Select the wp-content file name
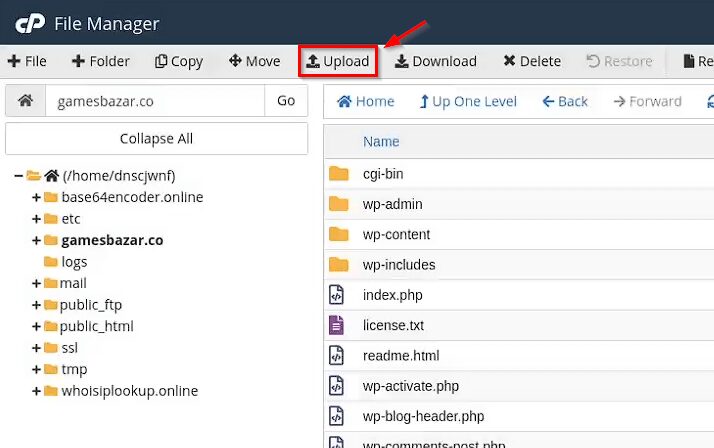The width and height of the screenshot is (714, 448). click(396, 234)
